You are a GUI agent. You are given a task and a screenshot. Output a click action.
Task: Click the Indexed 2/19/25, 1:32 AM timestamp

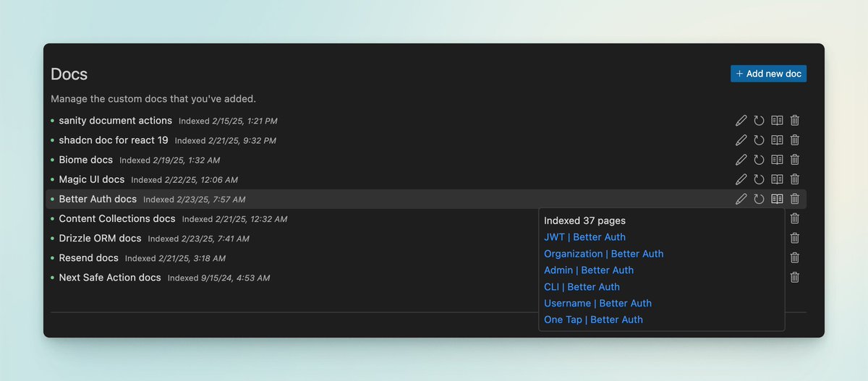click(169, 160)
